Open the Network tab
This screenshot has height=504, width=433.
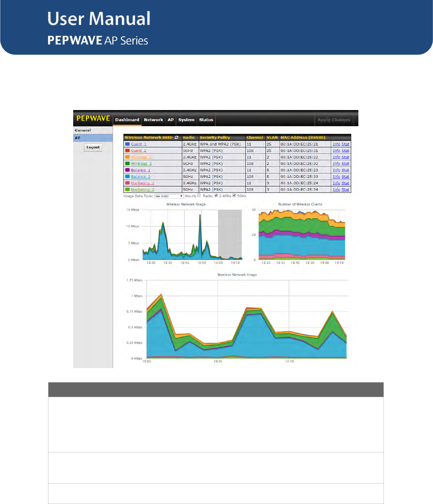point(154,120)
